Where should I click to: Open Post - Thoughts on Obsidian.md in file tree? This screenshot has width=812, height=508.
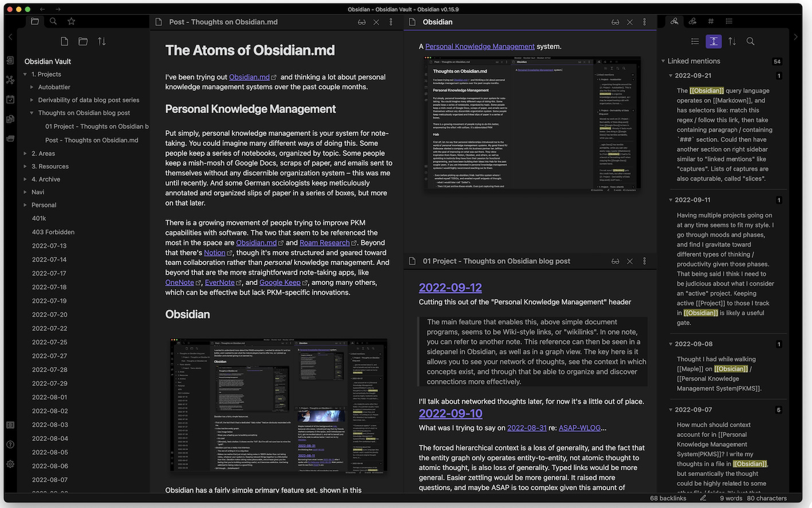coord(92,140)
